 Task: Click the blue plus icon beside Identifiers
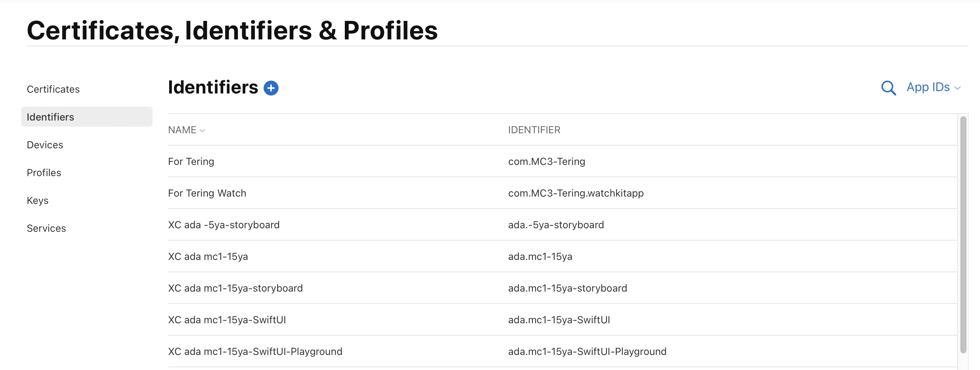pos(271,88)
